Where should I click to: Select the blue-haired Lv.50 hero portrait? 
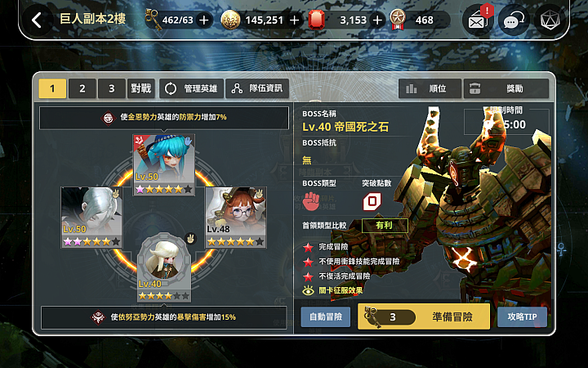tap(164, 165)
